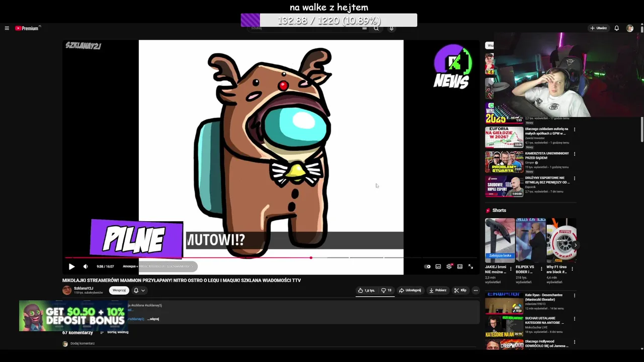Image resolution: width=644 pixels, height=362 pixels.
Task: Open options for Kamerzysta uniewinniony video
Action: [x=575, y=154]
